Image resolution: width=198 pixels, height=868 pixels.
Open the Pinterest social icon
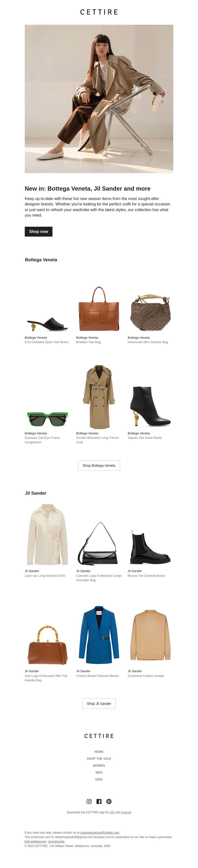(x=109, y=801)
